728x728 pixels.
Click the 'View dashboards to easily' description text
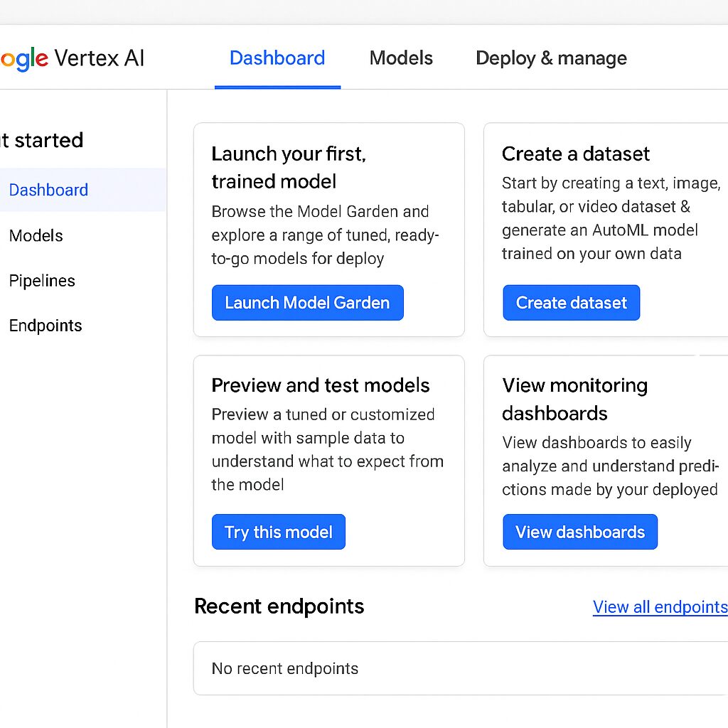coord(611,466)
